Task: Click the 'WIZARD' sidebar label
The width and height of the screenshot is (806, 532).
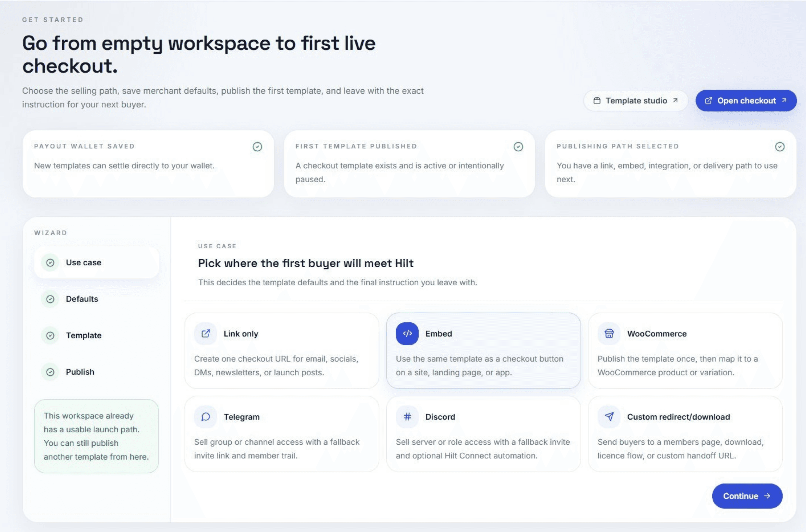Action: tap(51, 233)
